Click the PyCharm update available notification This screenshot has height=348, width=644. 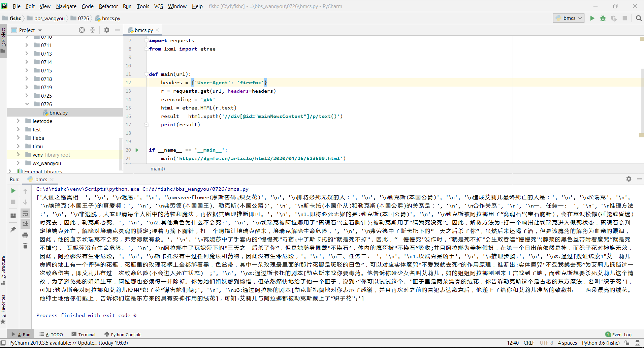[69, 343]
